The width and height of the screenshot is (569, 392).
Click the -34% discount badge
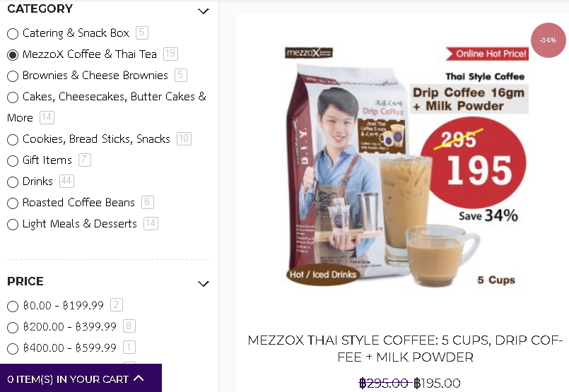(548, 40)
